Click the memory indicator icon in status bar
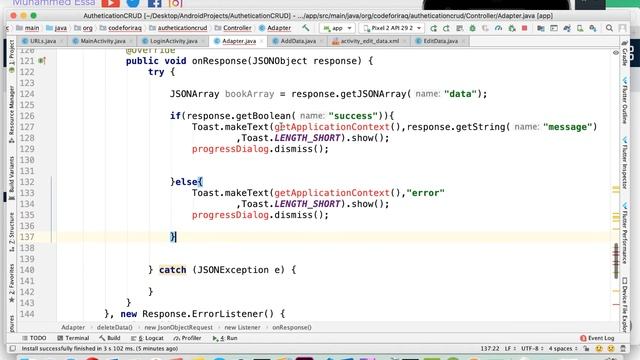This screenshot has height=360, width=640. [x=623, y=349]
